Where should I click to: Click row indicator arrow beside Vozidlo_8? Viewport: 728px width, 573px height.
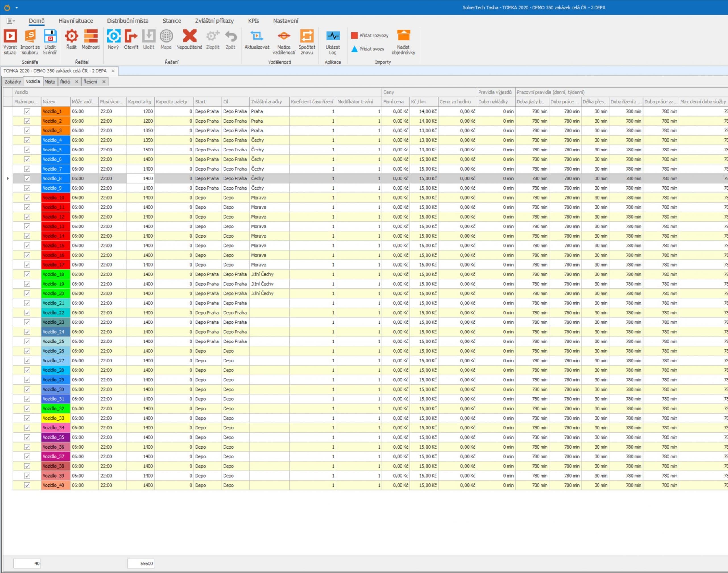(8, 178)
